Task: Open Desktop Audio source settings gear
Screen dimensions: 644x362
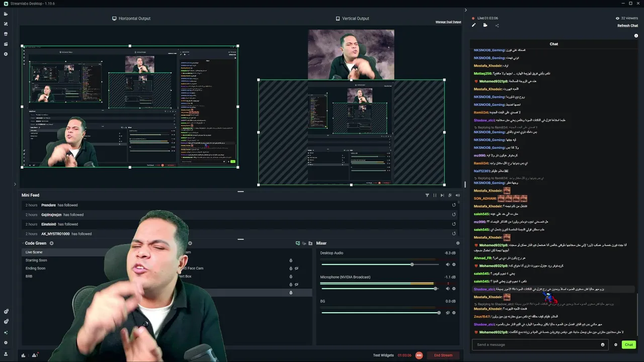Action: pyautogui.click(x=454, y=264)
